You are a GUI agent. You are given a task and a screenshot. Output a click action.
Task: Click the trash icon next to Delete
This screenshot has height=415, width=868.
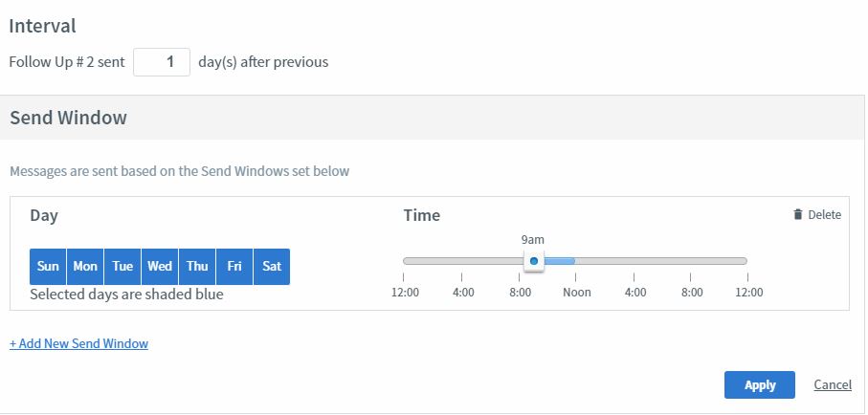pos(798,215)
